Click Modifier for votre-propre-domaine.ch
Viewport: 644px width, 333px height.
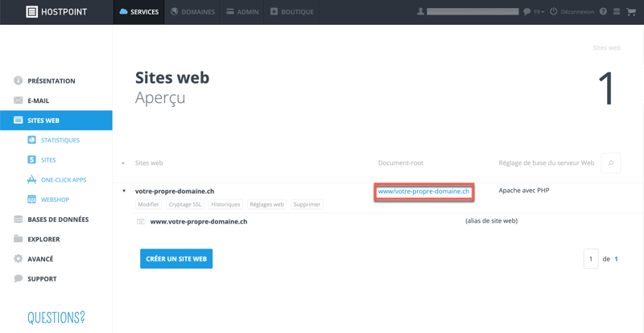(x=149, y=204)
